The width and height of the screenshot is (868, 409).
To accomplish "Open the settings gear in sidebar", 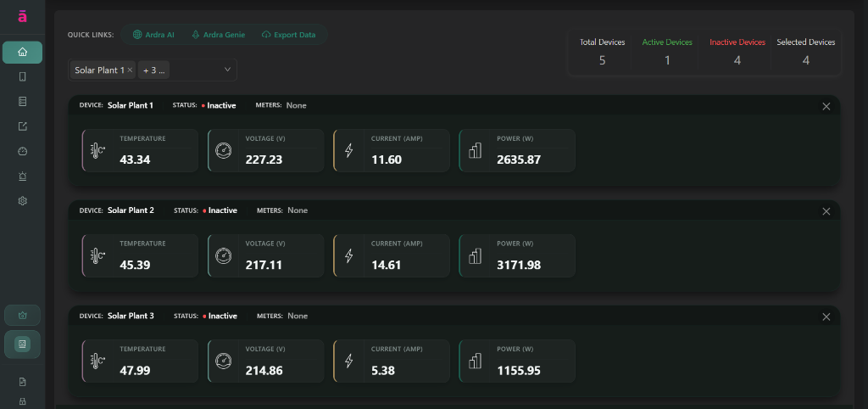I will click(x=23, y=201).
